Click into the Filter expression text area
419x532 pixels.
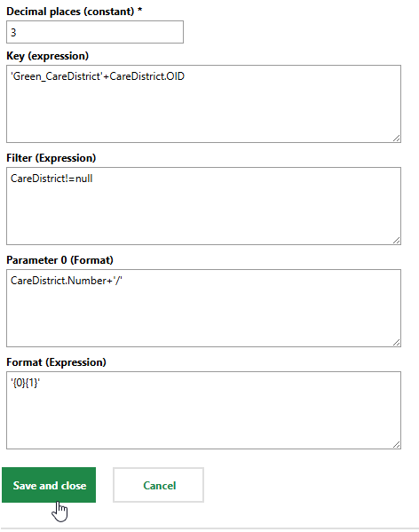click(204, 206)
